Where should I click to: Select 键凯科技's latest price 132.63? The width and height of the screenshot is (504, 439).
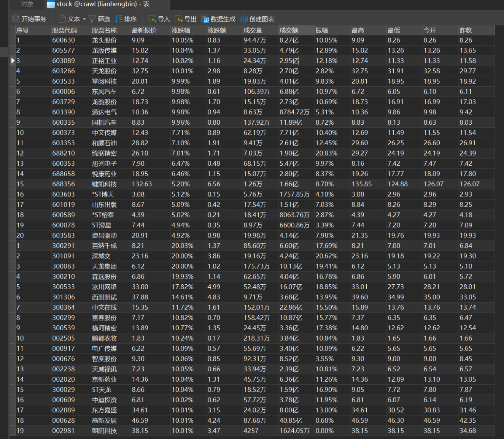[151, 184]
